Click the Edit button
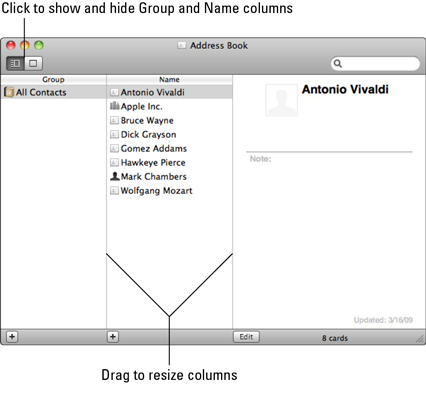426x400 pixels. pyautogui.click(x=246, y=337)
